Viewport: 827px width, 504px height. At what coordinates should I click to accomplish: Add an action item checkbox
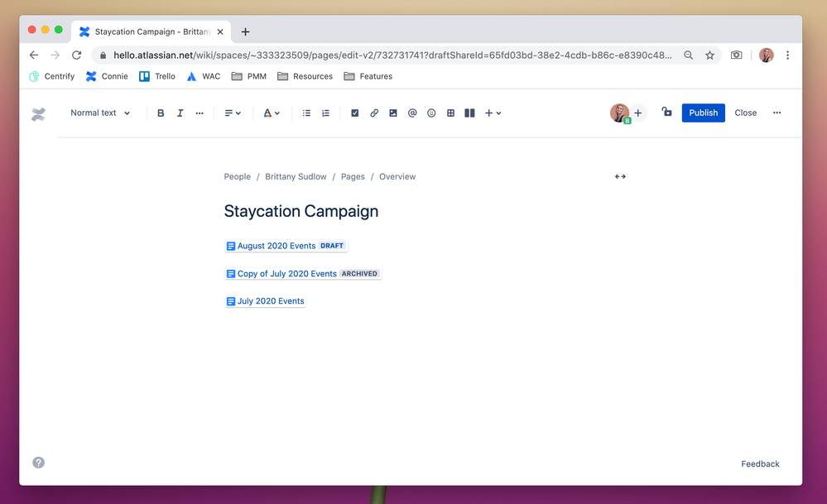(354, 113)
